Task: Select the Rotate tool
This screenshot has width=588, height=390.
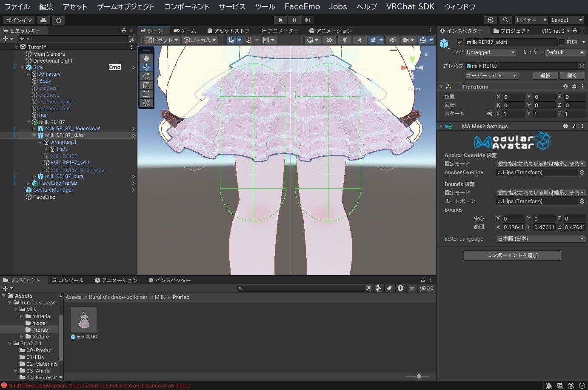Action: click(146, 76)
